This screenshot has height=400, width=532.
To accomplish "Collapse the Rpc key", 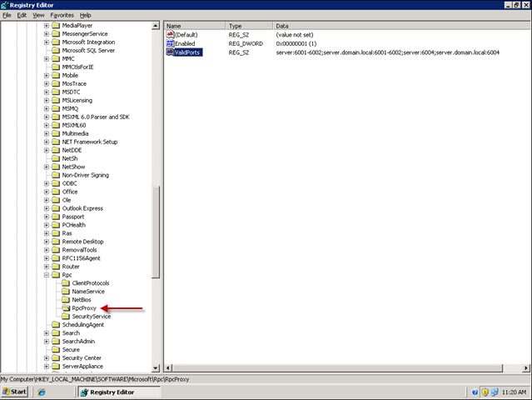I will coord(47,275).
